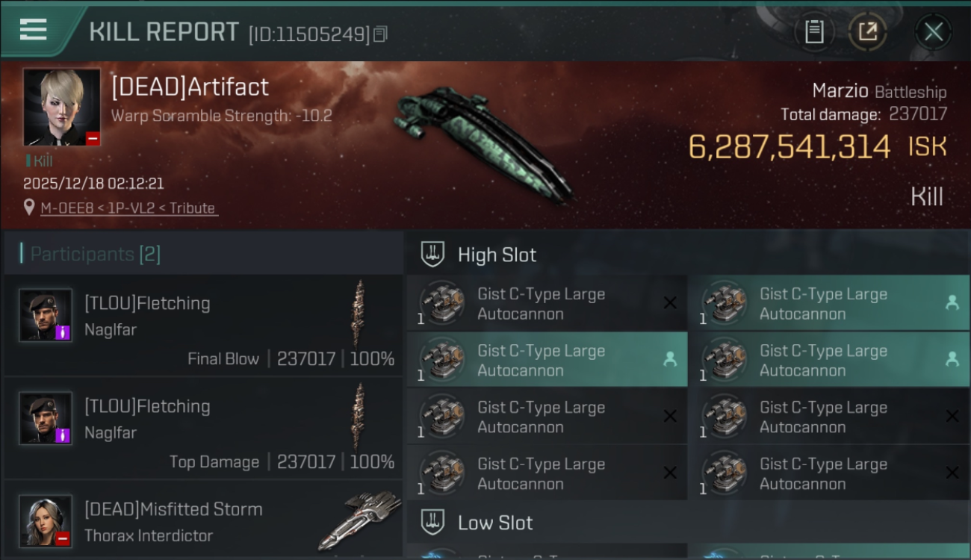Viewport: 971px width, 560px height.
Task: View [DEAD]Artifact victim portrait
Action: pos(61,108)
